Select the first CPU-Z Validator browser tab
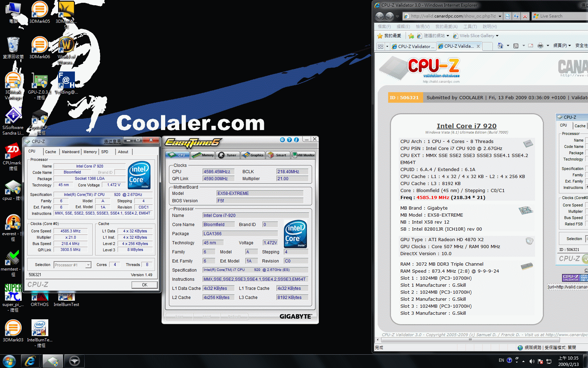Viewport: 588px width, 368px height. tap(413, 46)
